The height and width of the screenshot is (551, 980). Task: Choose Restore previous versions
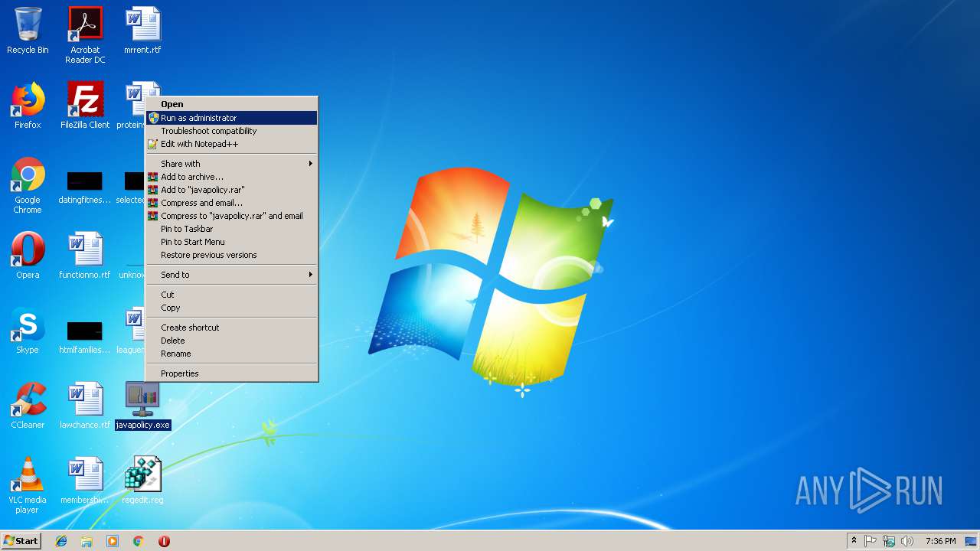(x=232, y=255)
